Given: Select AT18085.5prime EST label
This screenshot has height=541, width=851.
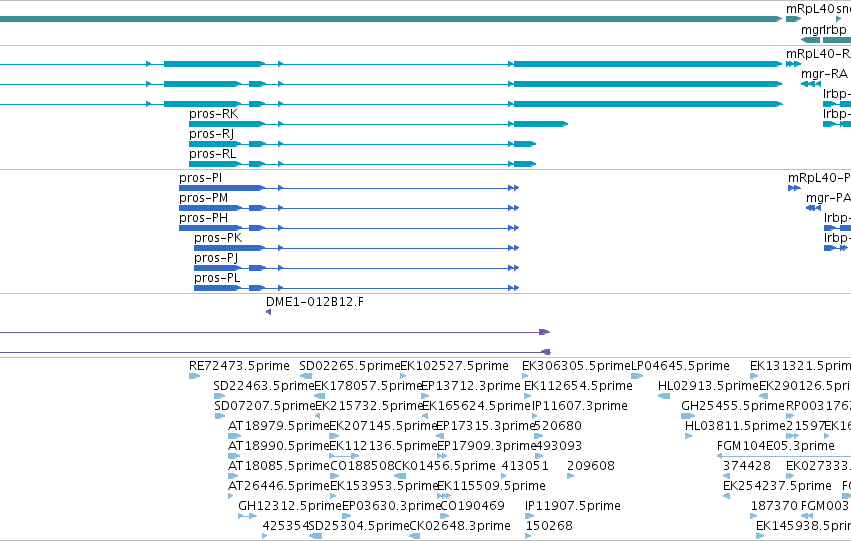Looking at the screenshot, I should pyautogui.click(x=278, y=467).
